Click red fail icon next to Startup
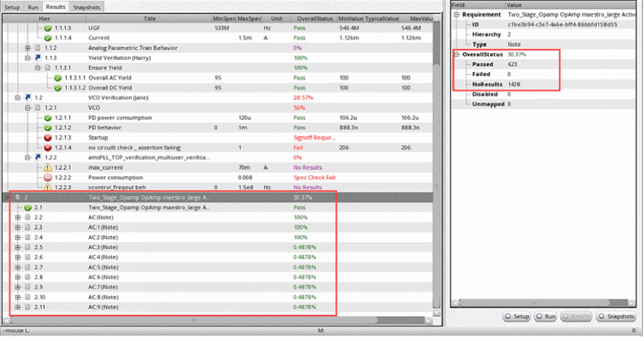Screen dimensions: 644x341 tap(48, 137)
